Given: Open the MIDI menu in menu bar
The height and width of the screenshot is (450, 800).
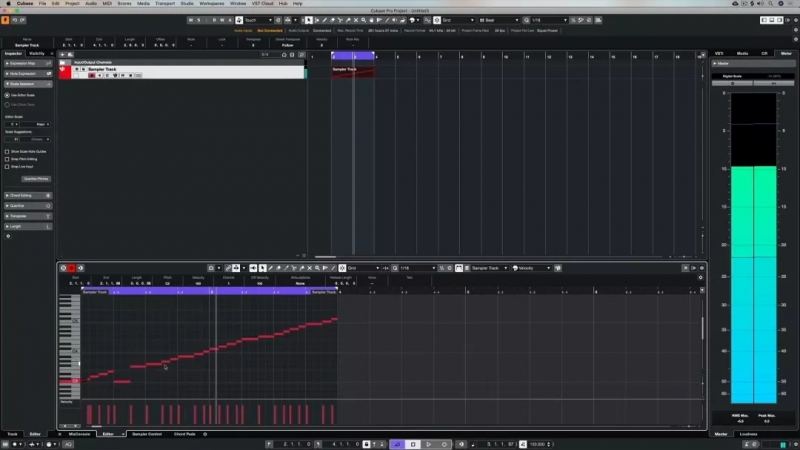Looking at the screenshot, I should (x=107, y=4).
